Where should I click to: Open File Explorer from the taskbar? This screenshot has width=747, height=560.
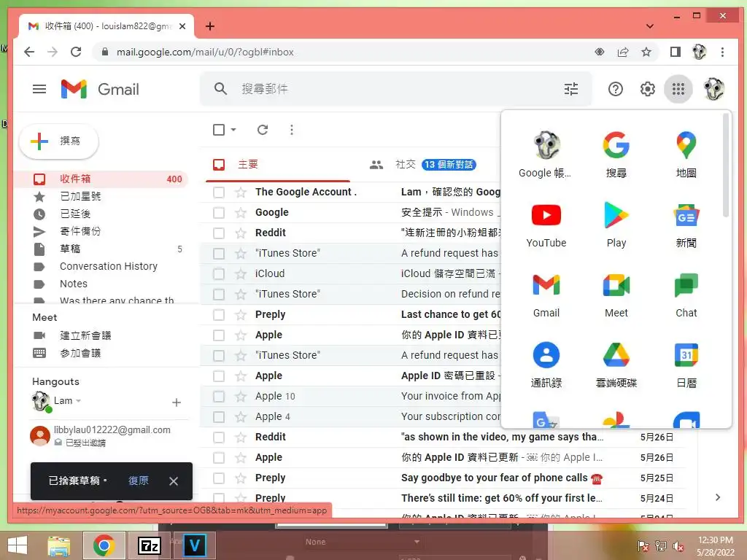59,545
